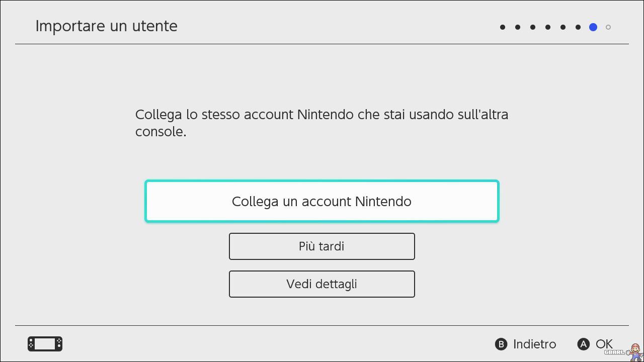
Task: Click the A button icon for OK
Action: tap(583, 344)
